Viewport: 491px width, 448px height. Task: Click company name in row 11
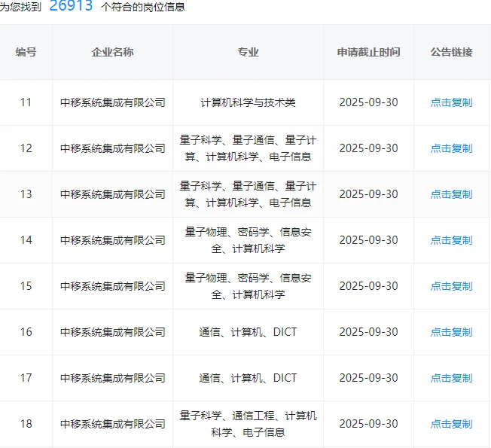[x=113, y=102]
